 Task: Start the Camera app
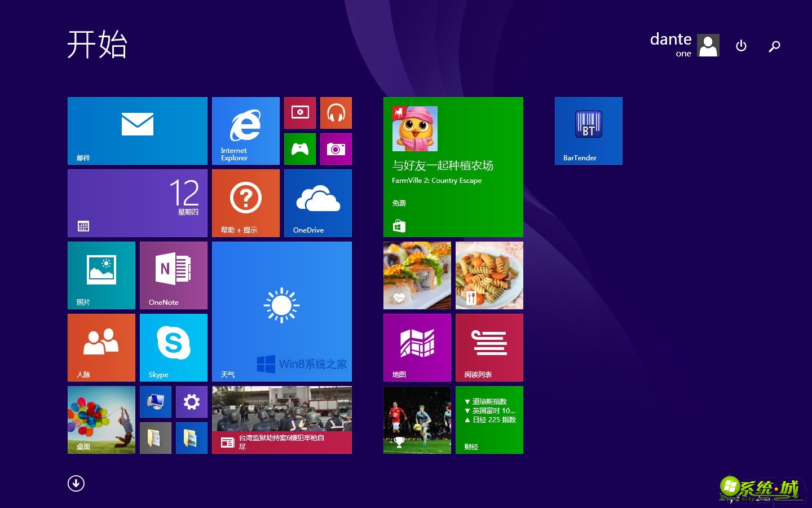coord(336,149)
